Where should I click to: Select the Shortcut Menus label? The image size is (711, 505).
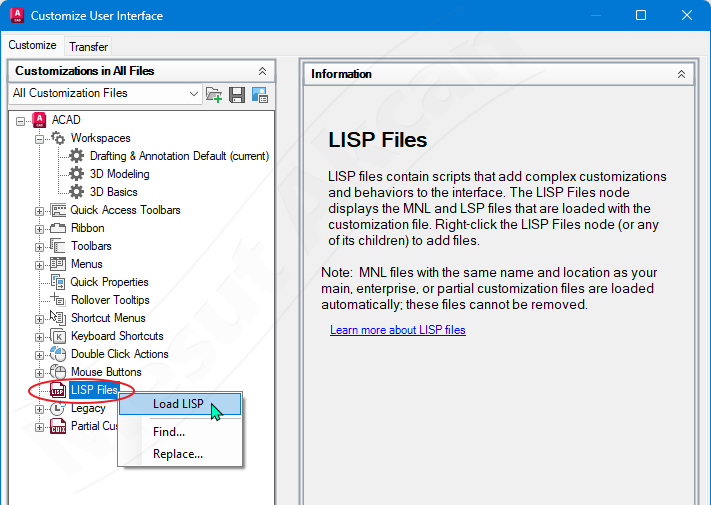(108, 318)
